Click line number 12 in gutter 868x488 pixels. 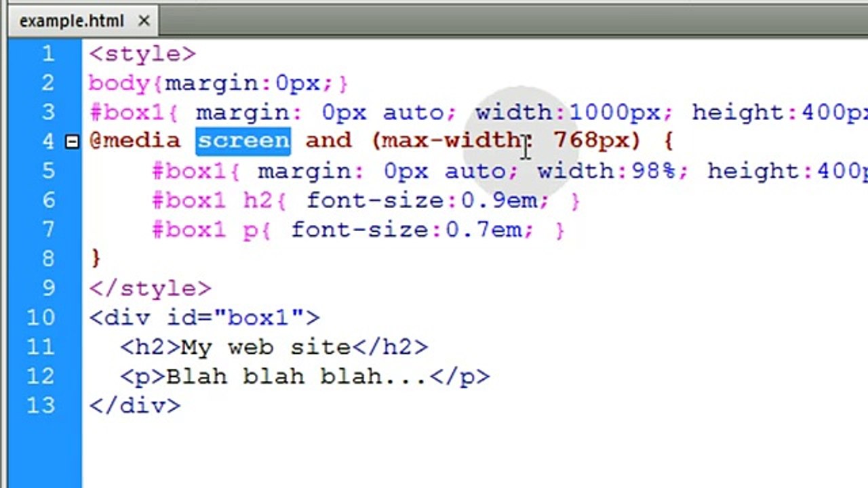pos(40,376)
